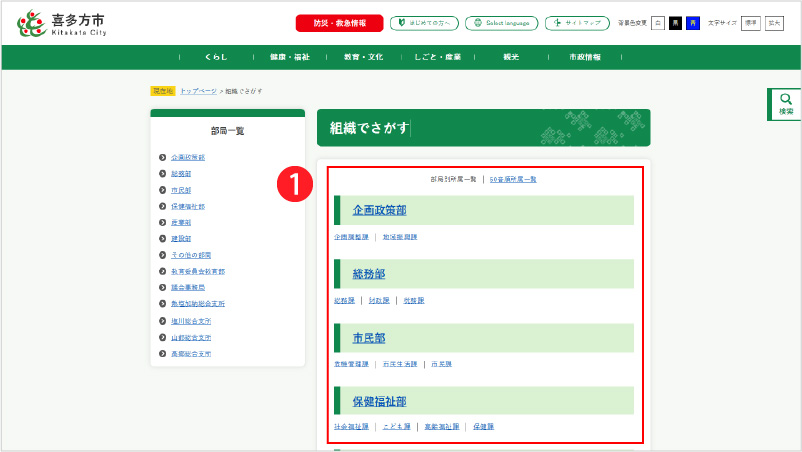Select blue background color swatch
The height and width of the screenshot is (452, 802).
[692, 22]
